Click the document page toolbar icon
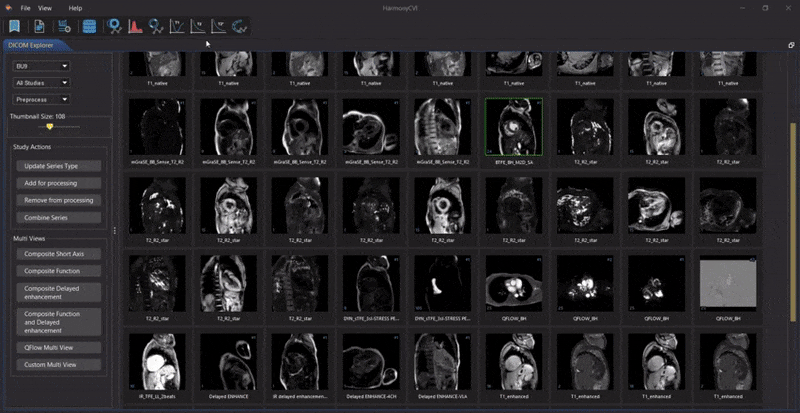Image resolution: width=800 pixels, height=413 pixels. coord(39,26)
